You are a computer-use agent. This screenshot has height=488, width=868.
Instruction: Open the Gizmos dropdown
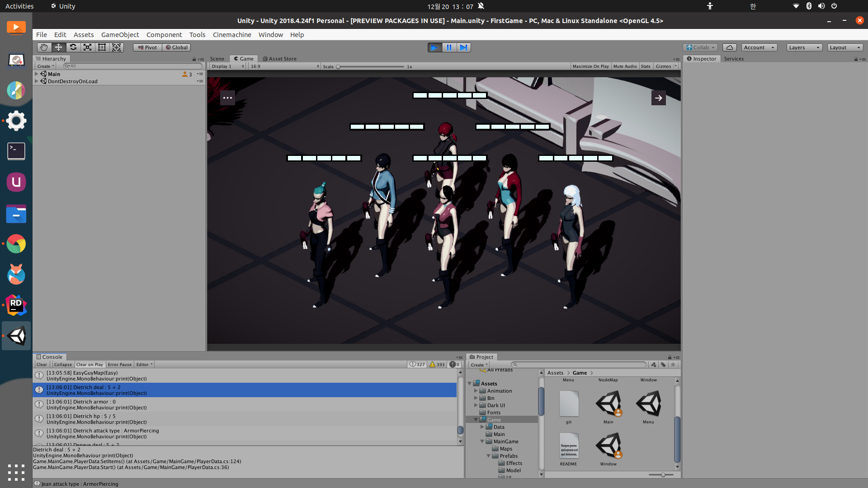pyautogui.click(x=666, y=66)
